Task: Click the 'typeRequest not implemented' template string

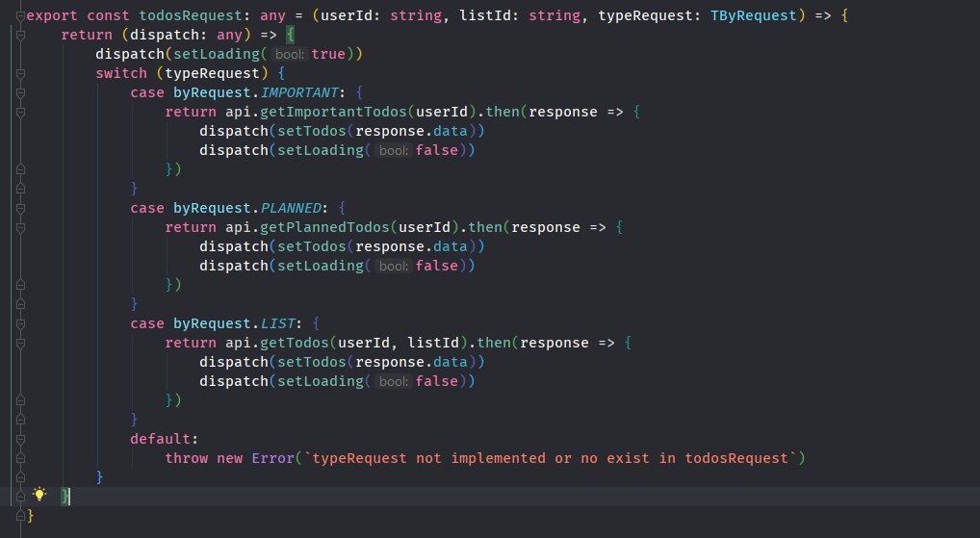Action: tap(550, 459)
